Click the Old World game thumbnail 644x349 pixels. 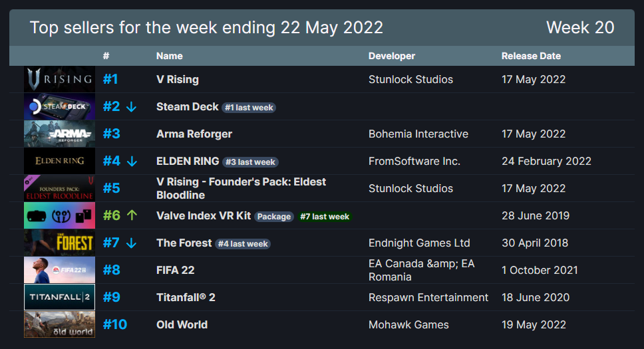coord(59,324)
